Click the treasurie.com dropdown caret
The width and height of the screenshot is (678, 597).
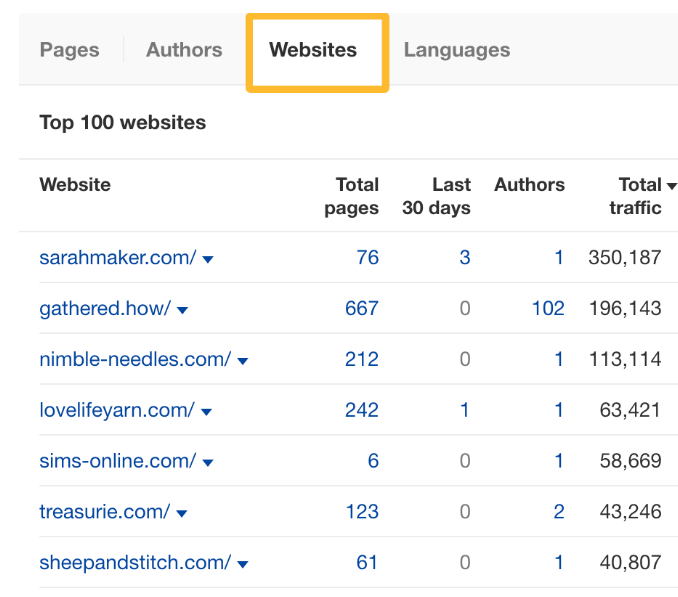coord(182,514)
